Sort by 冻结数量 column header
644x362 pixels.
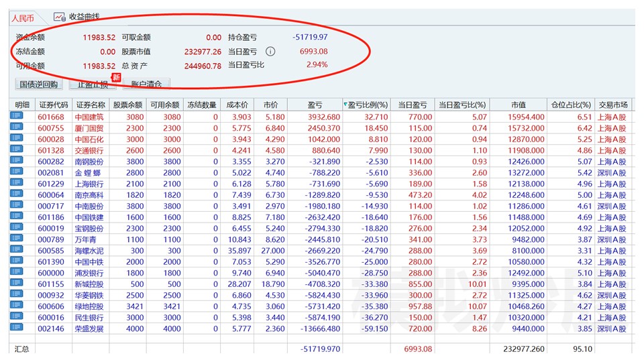click(202, 105)
